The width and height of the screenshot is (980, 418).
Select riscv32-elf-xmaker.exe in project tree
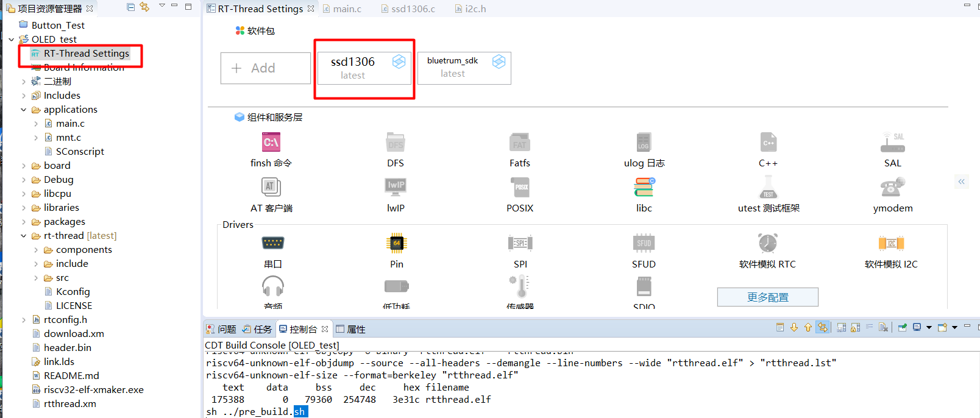93,390
